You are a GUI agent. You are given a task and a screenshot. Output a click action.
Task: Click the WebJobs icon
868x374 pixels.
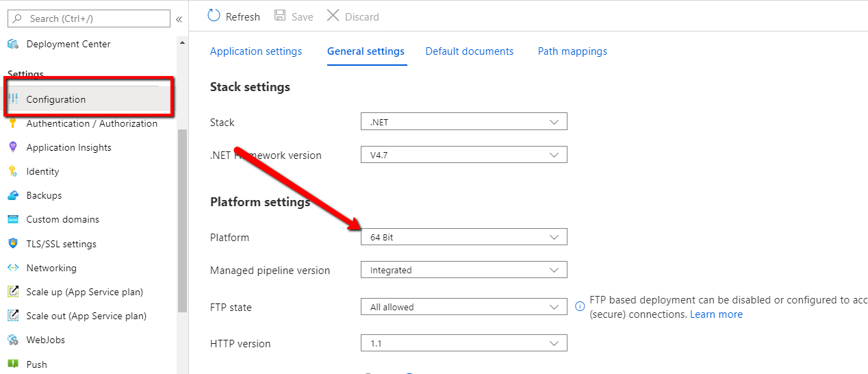(12, 340)
